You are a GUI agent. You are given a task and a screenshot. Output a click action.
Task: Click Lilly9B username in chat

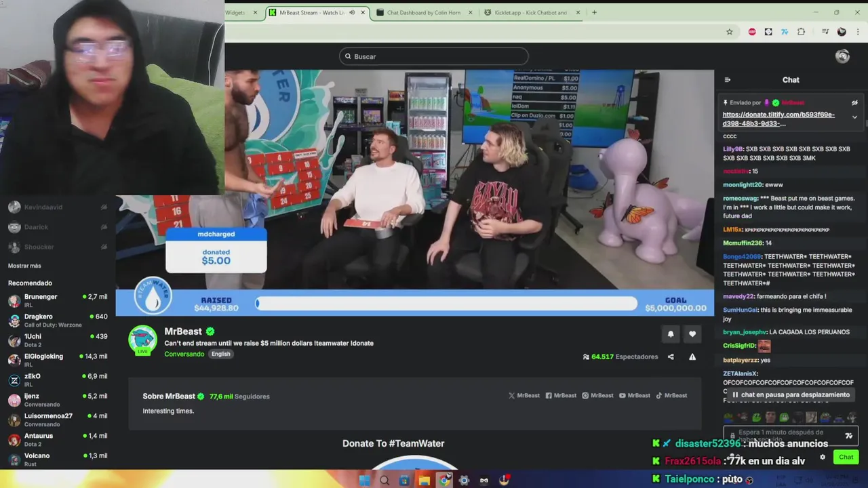[x=733, y=149]
